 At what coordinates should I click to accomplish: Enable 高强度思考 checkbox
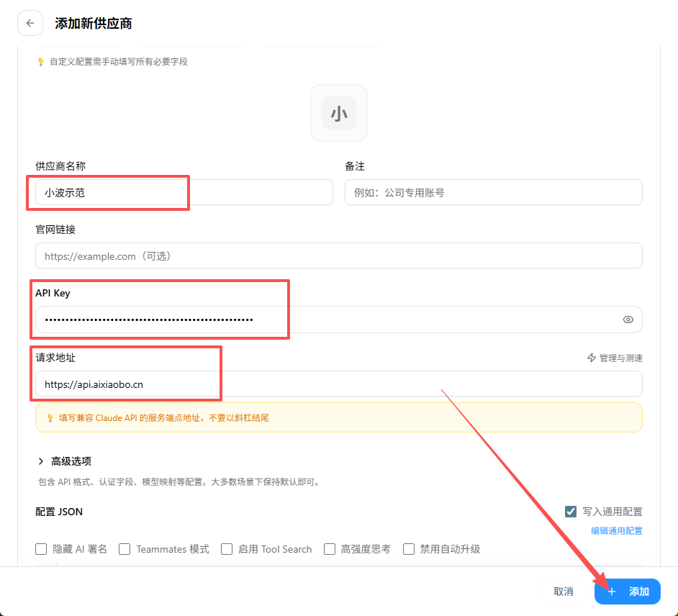coord(330,549)
